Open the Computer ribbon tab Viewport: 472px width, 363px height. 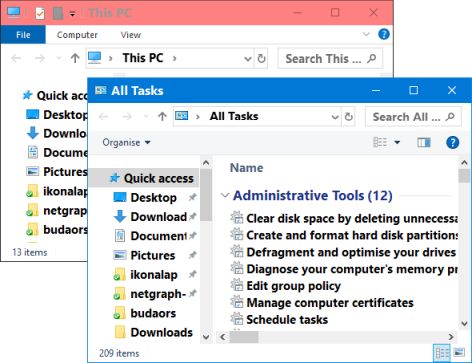click(77, 35)
